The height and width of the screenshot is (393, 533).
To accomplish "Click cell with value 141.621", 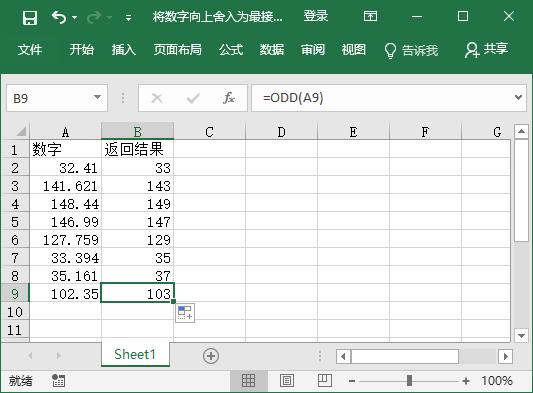I will coord(65,185).
